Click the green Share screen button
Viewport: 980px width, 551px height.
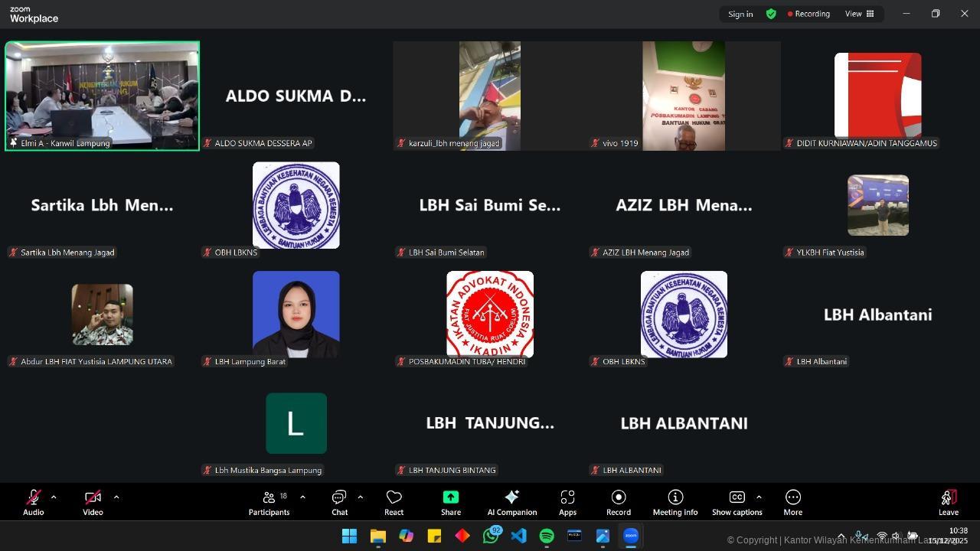coord(450,503)
